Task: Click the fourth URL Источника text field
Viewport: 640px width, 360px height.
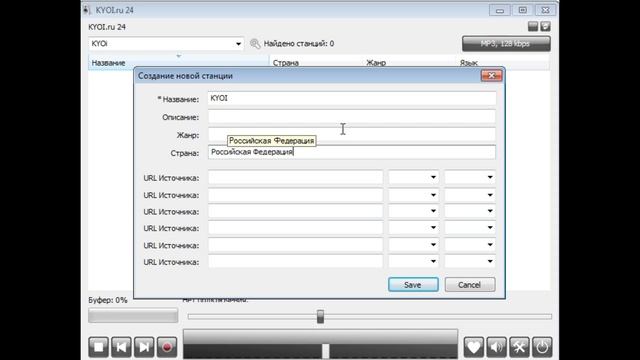Action: pyautogui.click(x=296, y=228)
